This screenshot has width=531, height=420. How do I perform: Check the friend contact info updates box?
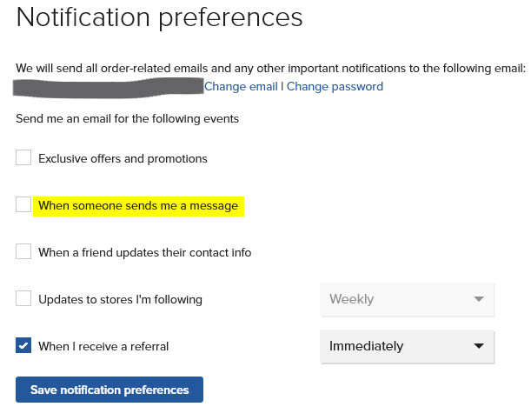(x=23, y=251)
